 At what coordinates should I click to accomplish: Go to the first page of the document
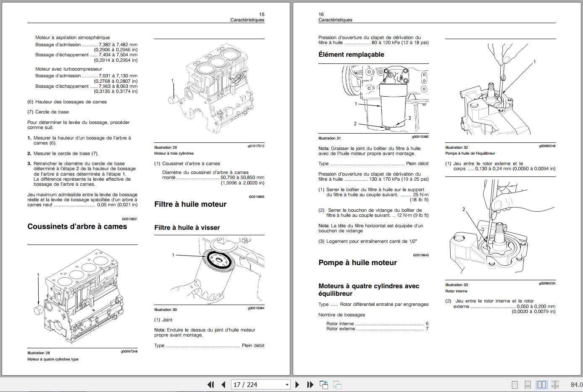pos(211,384)
